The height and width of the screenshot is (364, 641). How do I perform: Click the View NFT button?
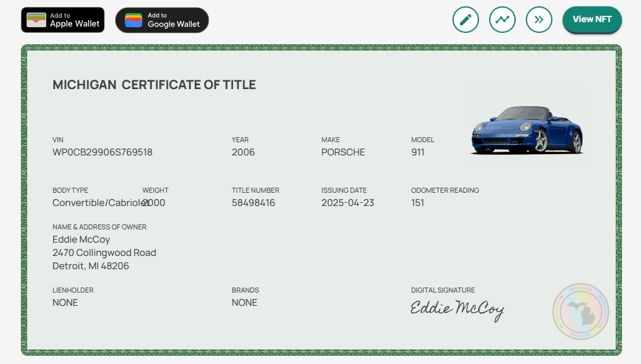pos(592,19)
